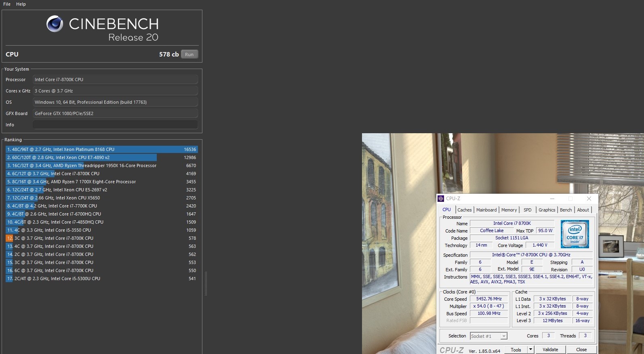The width and height of the screenshot is (644, 354).
Task: Click the CPU-Z title bar icon
Action: pyautogui.click(x=441, y=199)
